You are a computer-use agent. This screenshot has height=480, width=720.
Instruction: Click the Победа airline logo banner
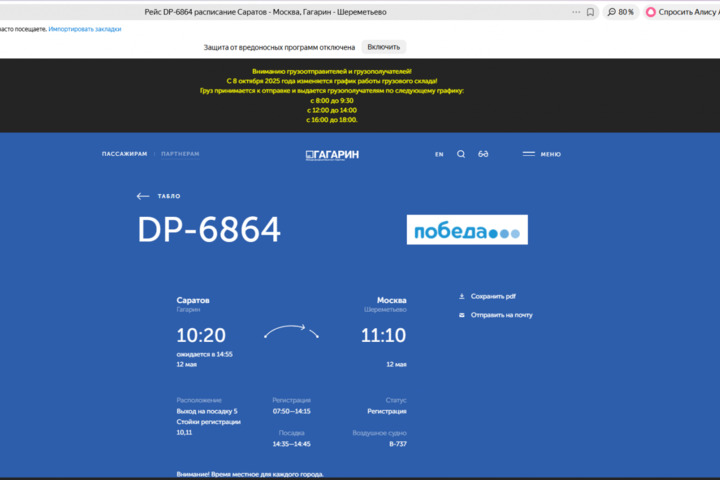click(x=467, y=230)
